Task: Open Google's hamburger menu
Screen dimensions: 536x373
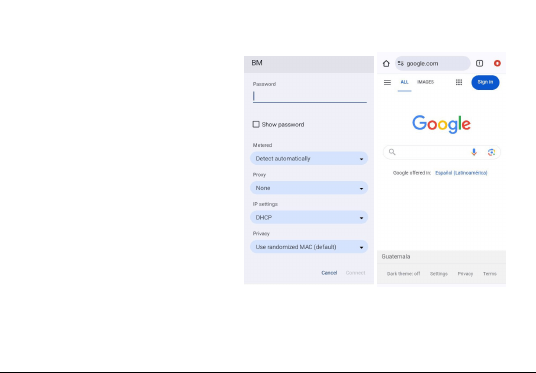Action: 387,82
